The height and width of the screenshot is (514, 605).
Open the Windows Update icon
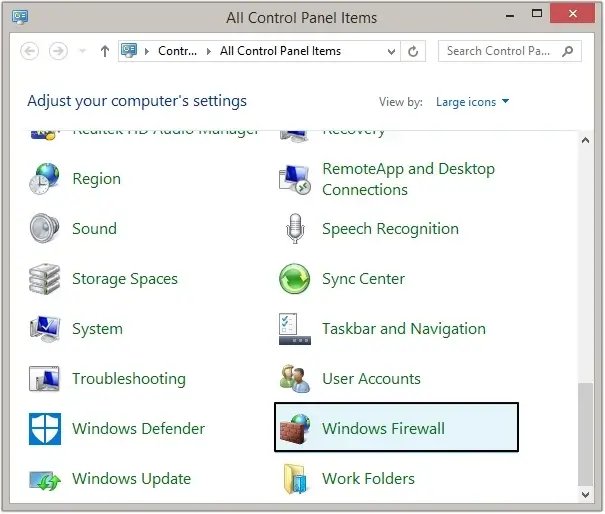point(45,480)
